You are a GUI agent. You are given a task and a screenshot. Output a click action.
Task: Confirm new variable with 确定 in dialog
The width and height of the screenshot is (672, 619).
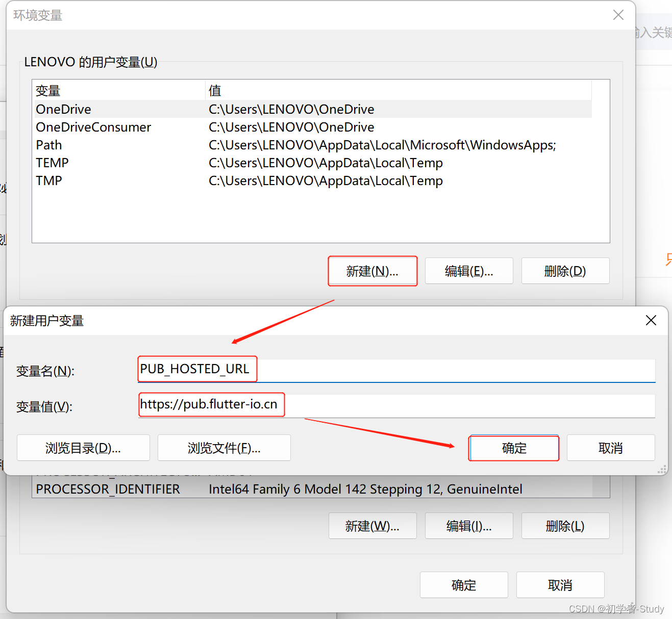tap(514, 448)
